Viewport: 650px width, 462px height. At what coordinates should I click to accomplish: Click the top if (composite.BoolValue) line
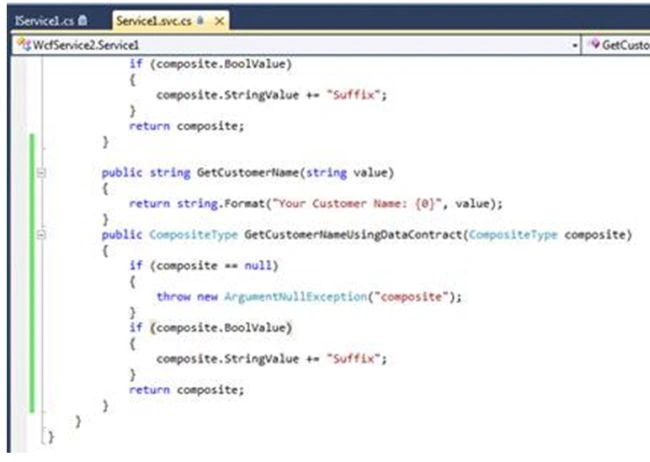click(x=211, y=64)
